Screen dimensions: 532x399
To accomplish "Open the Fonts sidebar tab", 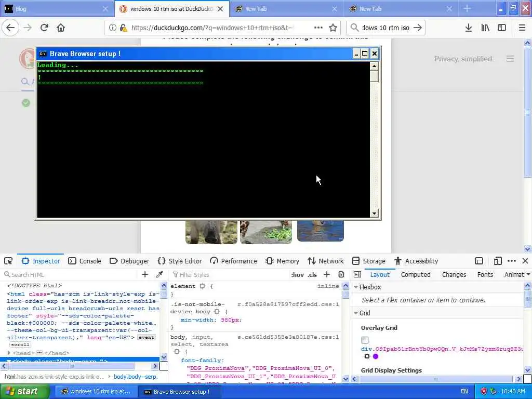I will pyautogui.click(x=485, y=274).
